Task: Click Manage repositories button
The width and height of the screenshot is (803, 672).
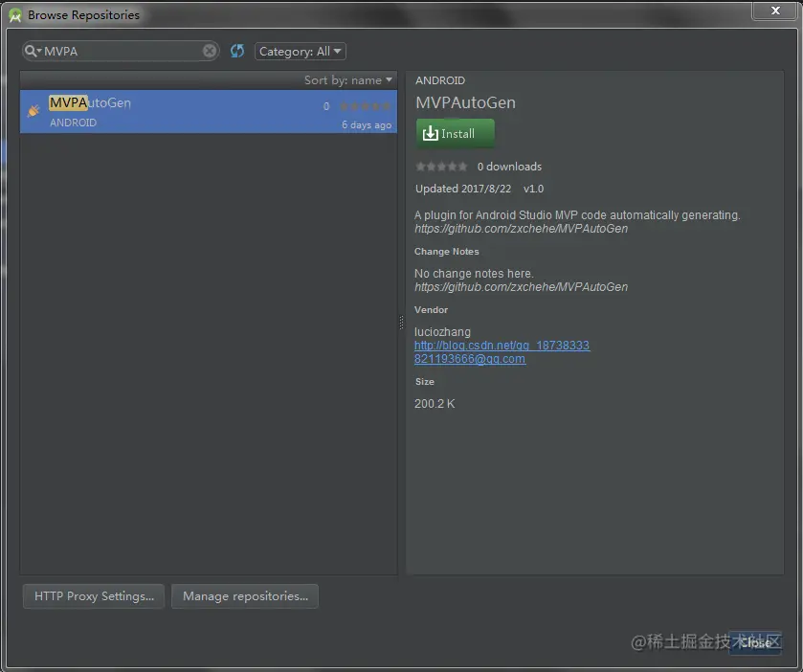Action: click(x=245, y=596)
